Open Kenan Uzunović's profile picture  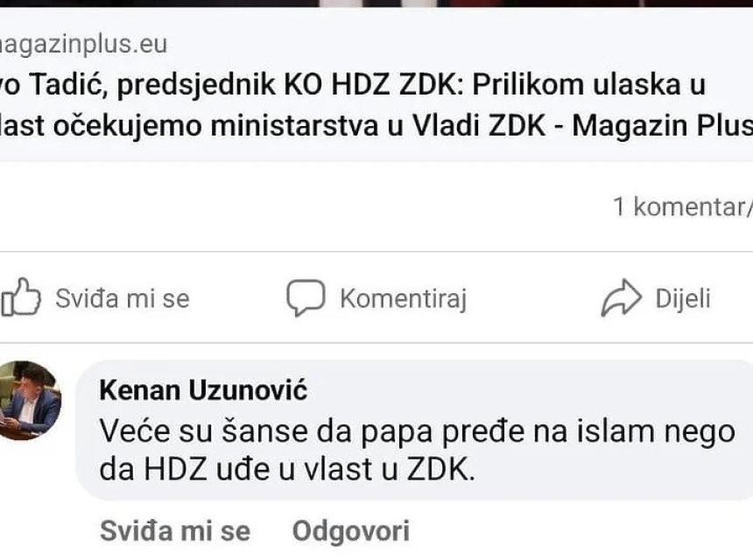31,401
